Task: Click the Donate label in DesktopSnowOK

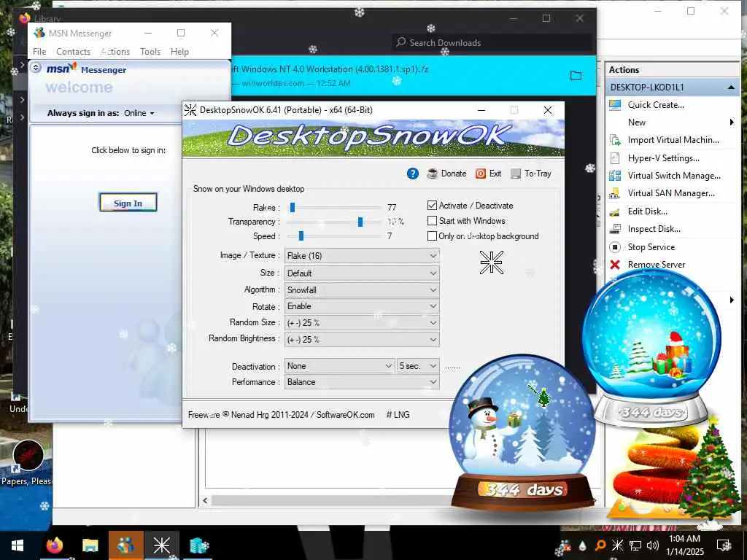Action: click(454, 174)
